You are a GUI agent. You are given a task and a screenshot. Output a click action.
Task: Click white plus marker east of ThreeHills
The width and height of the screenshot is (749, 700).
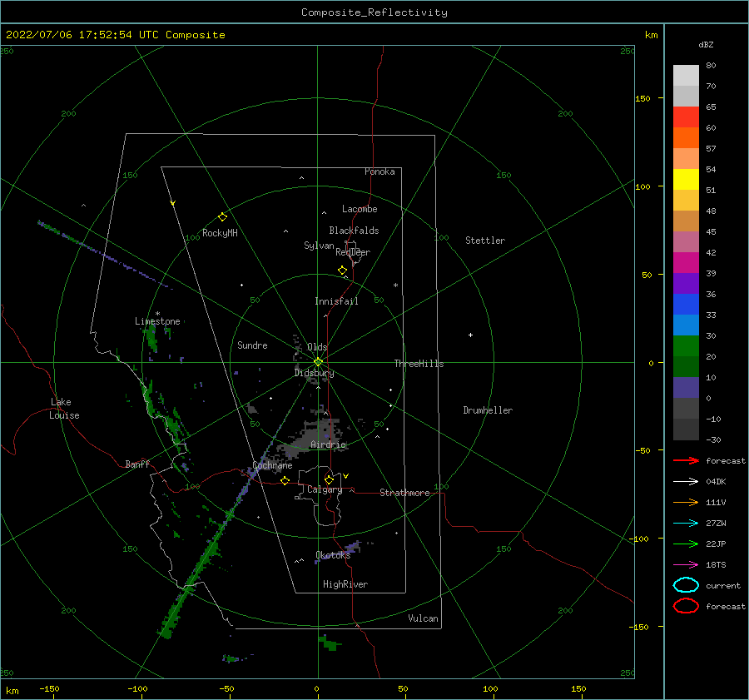(470, 335)
